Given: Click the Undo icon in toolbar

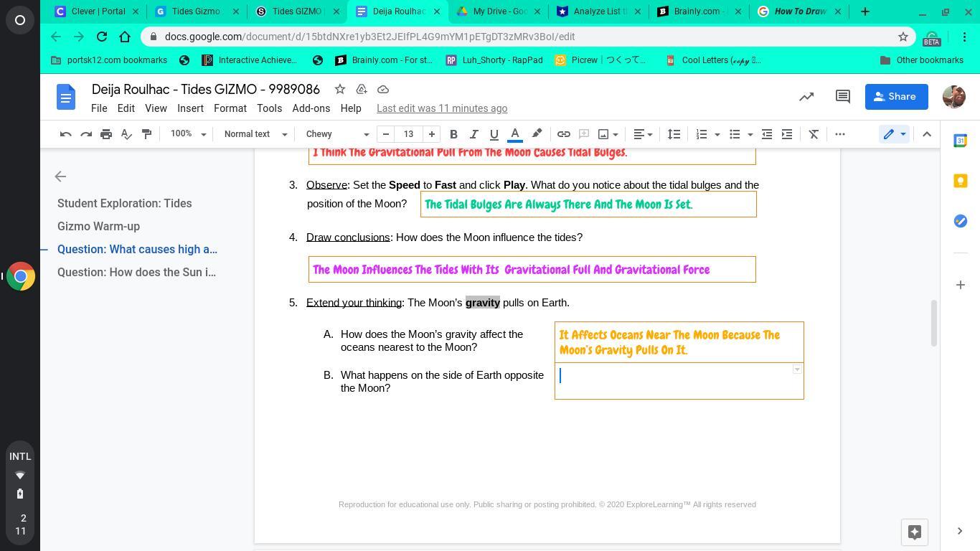Looking at the screenshot, I should [x=65, y=134].
